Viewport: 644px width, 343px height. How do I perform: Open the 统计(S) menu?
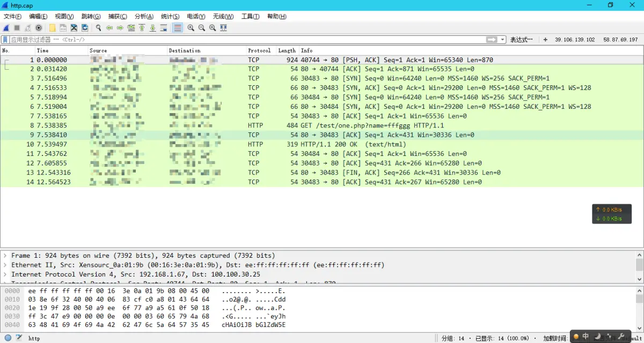pyautogui.click(x=170, y=17)
